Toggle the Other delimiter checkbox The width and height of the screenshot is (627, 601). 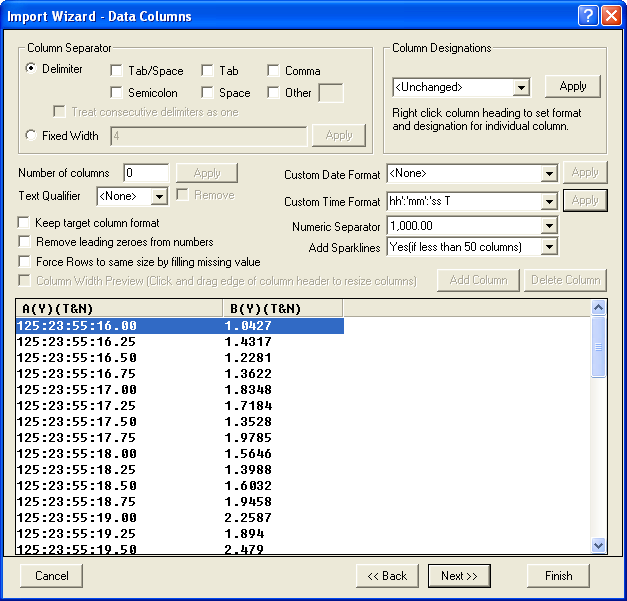pyautogui.click(x=273, y=93)
